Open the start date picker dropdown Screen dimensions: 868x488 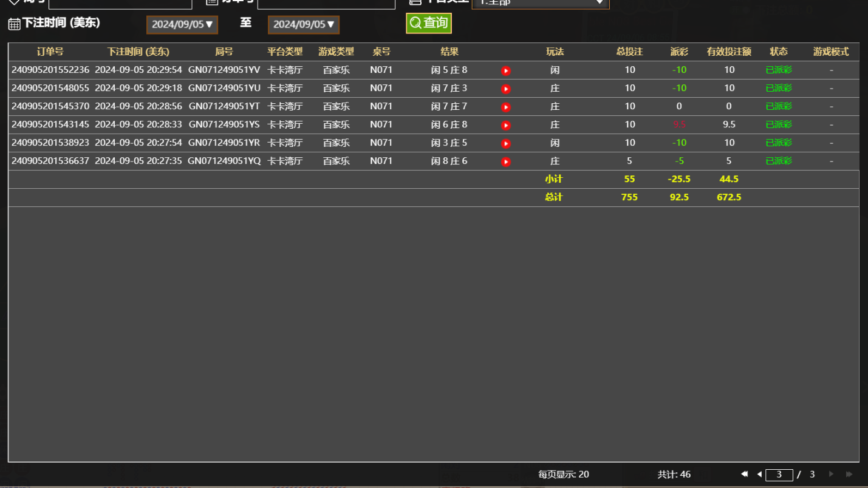182,25
